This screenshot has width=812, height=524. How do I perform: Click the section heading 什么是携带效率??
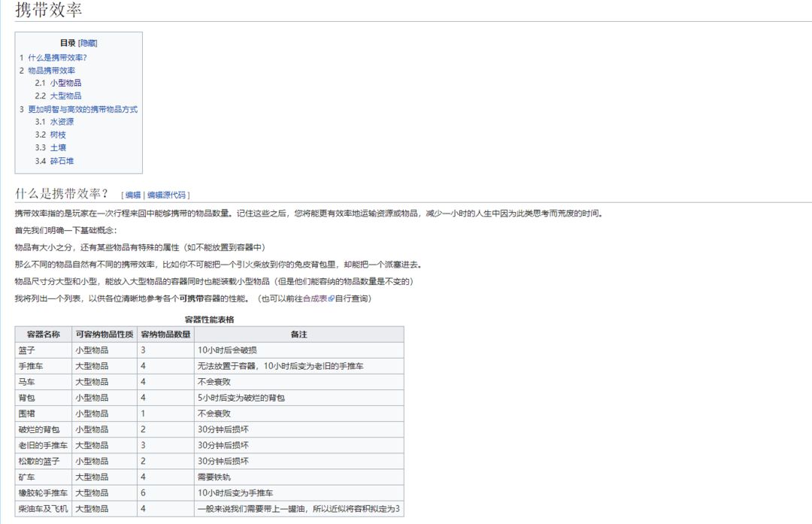(62, 194)
